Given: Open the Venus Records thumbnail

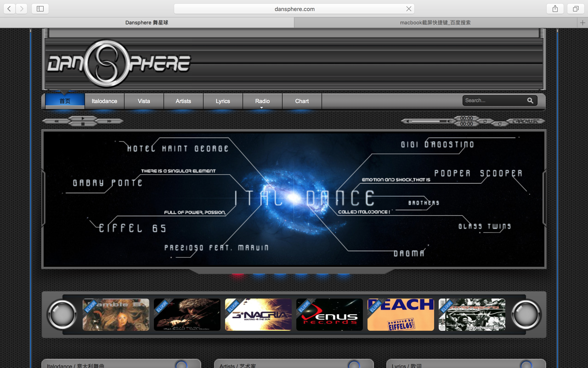Looking at the screenshot, I should [329, 314].
